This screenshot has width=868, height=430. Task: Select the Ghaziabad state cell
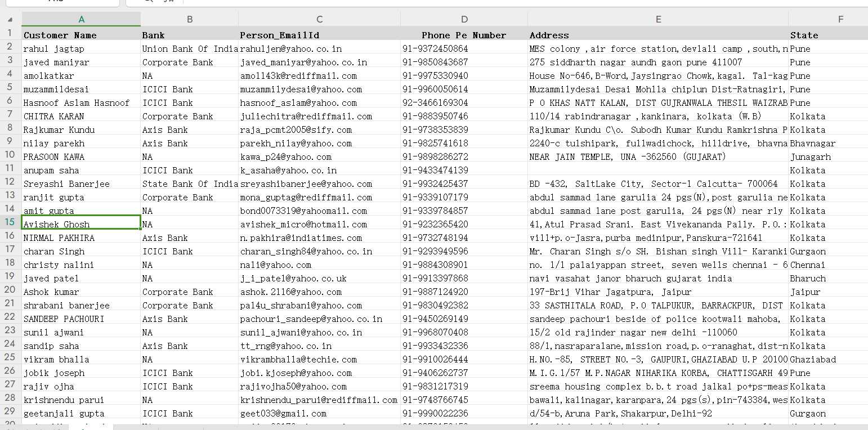[828, 360]
